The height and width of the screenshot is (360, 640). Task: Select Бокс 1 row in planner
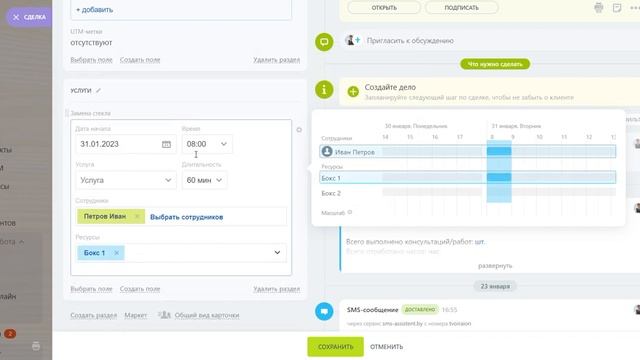[x=468, y=178]
